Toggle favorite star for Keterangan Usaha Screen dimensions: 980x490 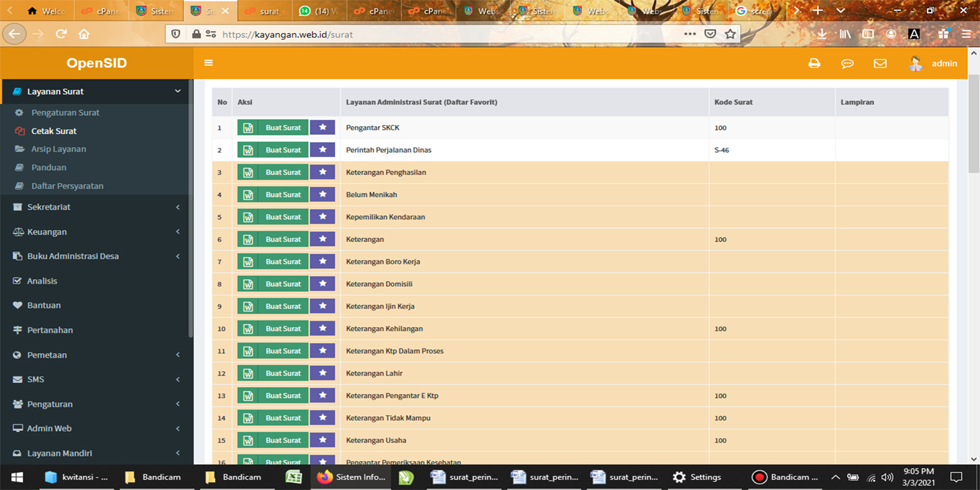322,440
